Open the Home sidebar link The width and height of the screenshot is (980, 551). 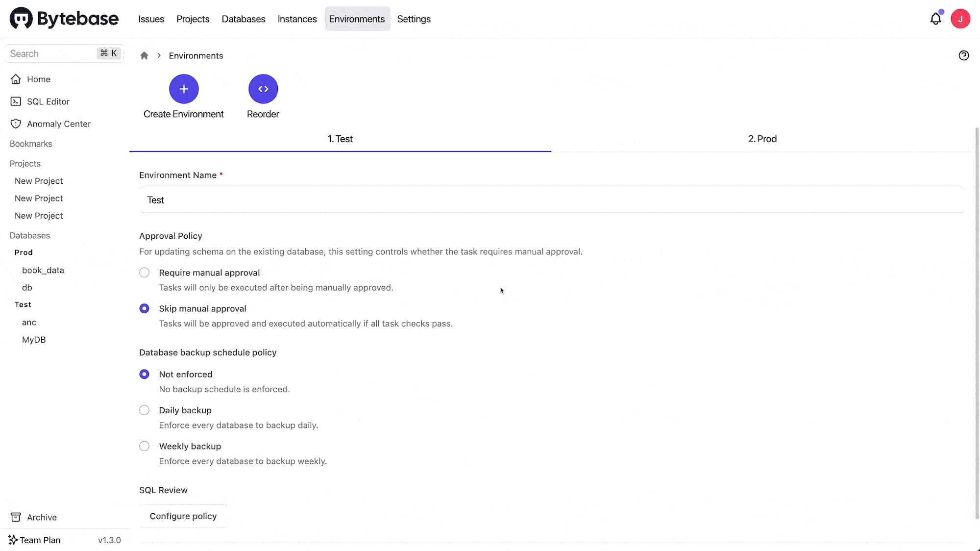[39, 79]
